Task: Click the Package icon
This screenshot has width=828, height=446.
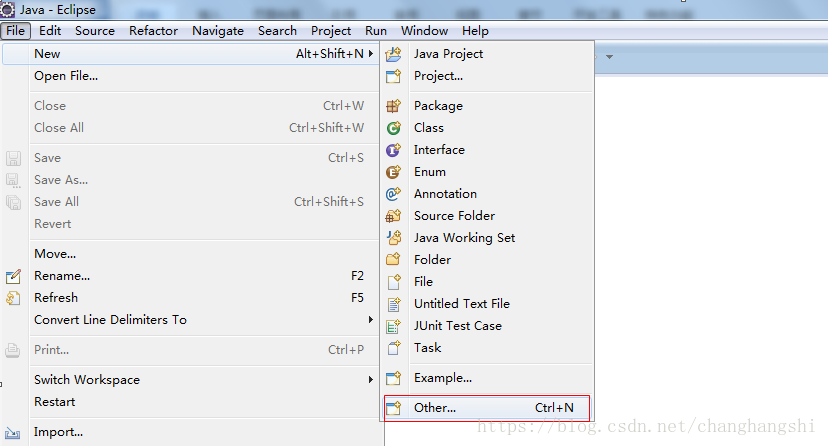Action: click(393, 106)
